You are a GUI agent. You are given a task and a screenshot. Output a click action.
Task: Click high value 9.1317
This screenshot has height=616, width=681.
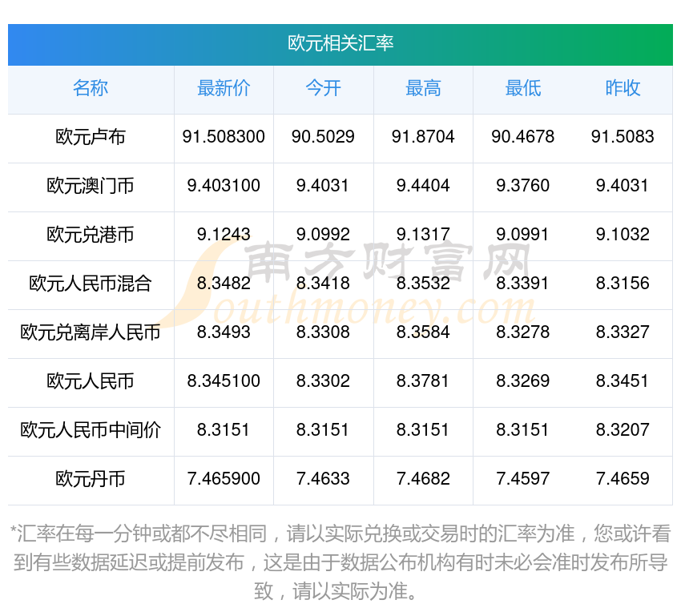pyautogui.click(x=423, y=235)
